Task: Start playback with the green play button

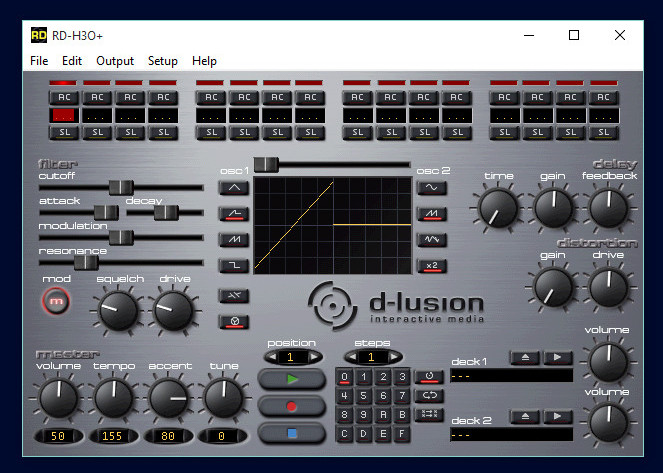Action: [x=292, y=379]
